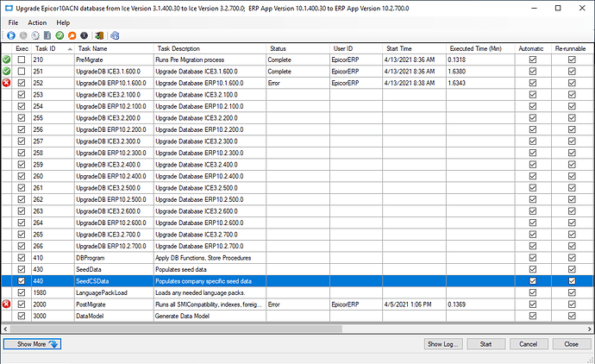Click the blue help book toolbar icon
The height and width of the screenshot is (364, 595).
click(x=115, y=35)
